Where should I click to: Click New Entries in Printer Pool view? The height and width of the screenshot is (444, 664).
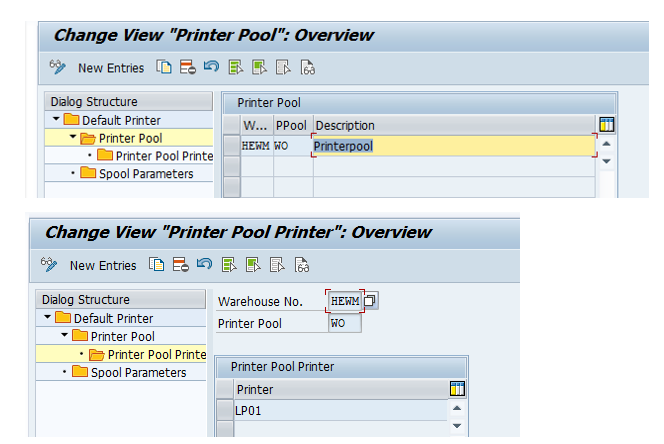(x=111, y=68)
